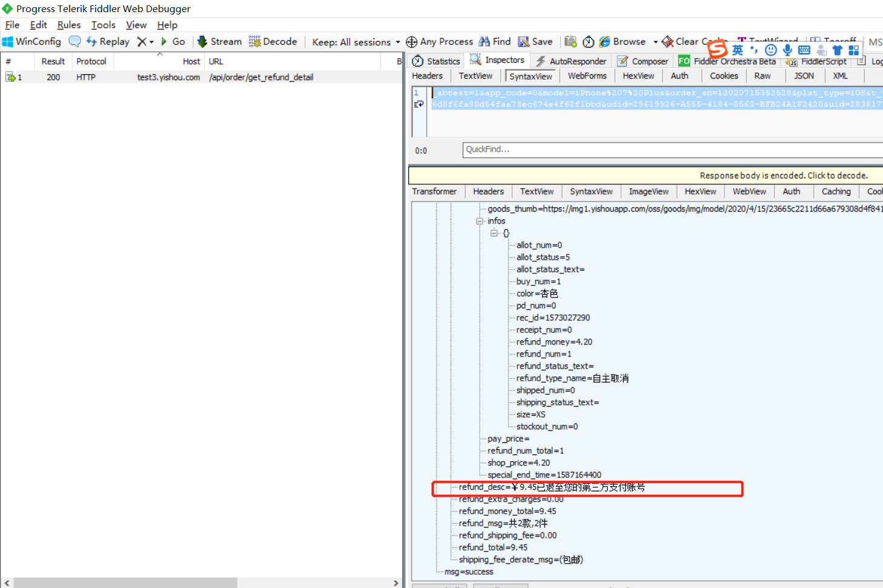
Task: Select request WebForms inspector tab
Action: pyautogui.click(x=587, y=76)
